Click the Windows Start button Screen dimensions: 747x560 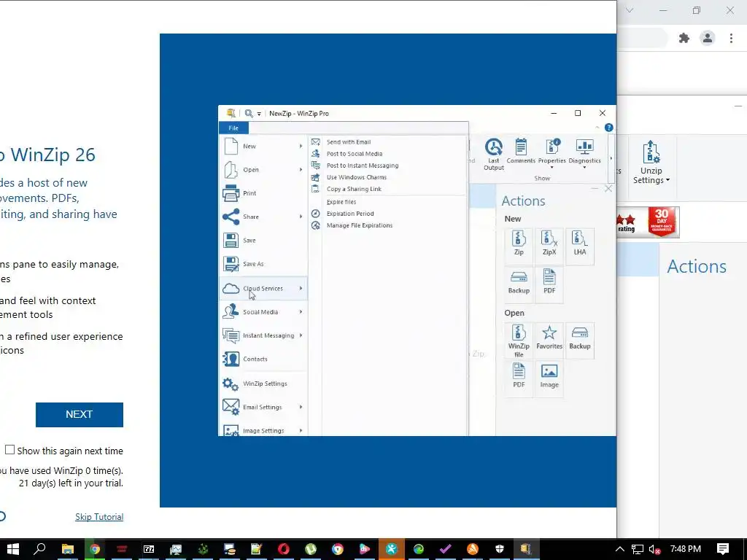(x=13, y=549)
